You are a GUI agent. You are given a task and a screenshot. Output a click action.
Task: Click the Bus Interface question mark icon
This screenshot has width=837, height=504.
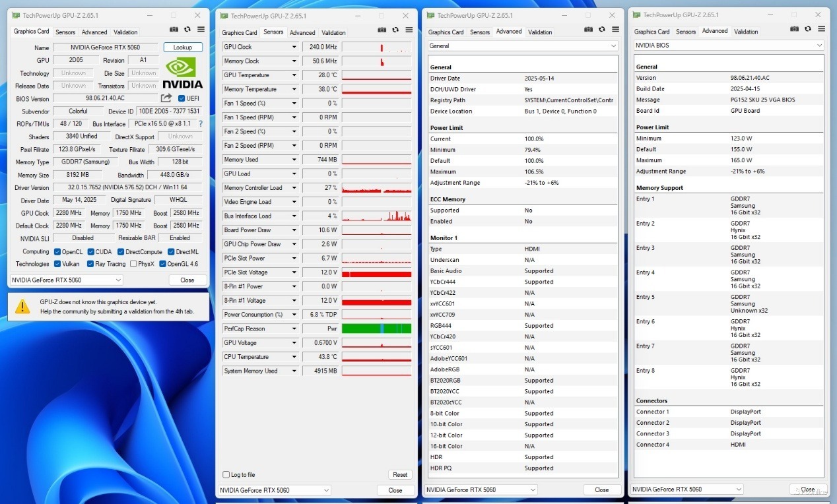click(x=201, y=123)
